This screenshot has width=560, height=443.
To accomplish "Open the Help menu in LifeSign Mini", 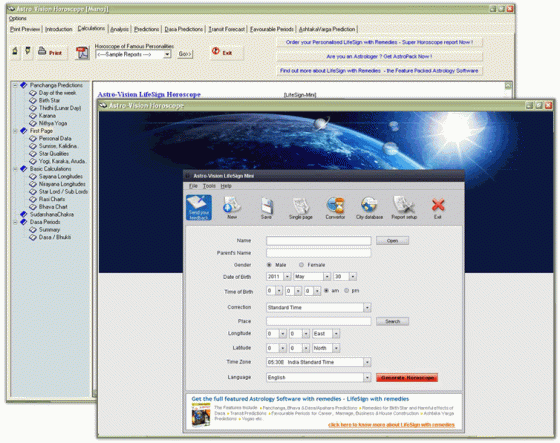I will click(x=226, y=186).
